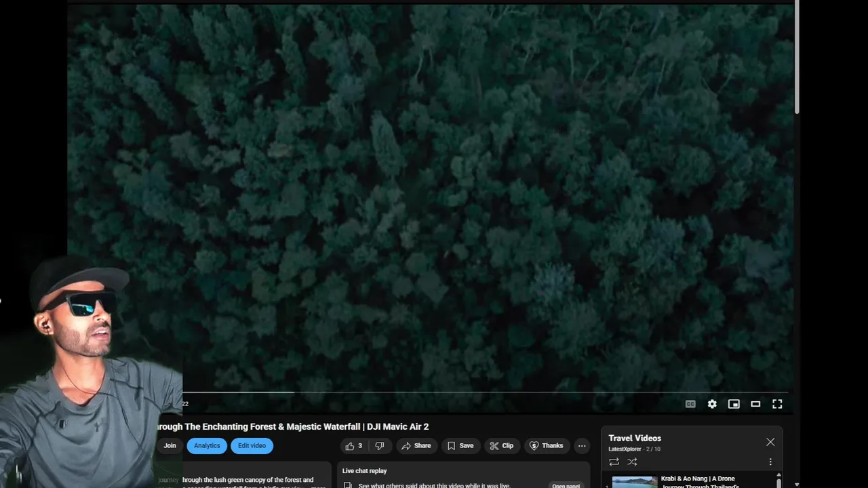Viewport: 868px width, 488px height.
Task: Create a clip with the Clip button
Action: (x=501, y=446)
